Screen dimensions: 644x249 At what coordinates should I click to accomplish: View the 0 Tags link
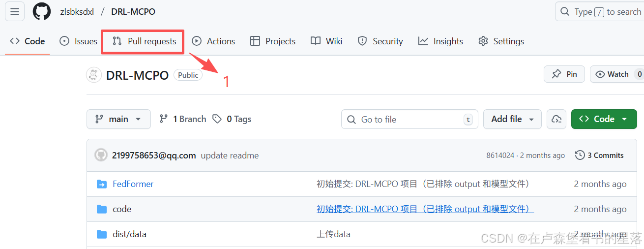point(232,119)
